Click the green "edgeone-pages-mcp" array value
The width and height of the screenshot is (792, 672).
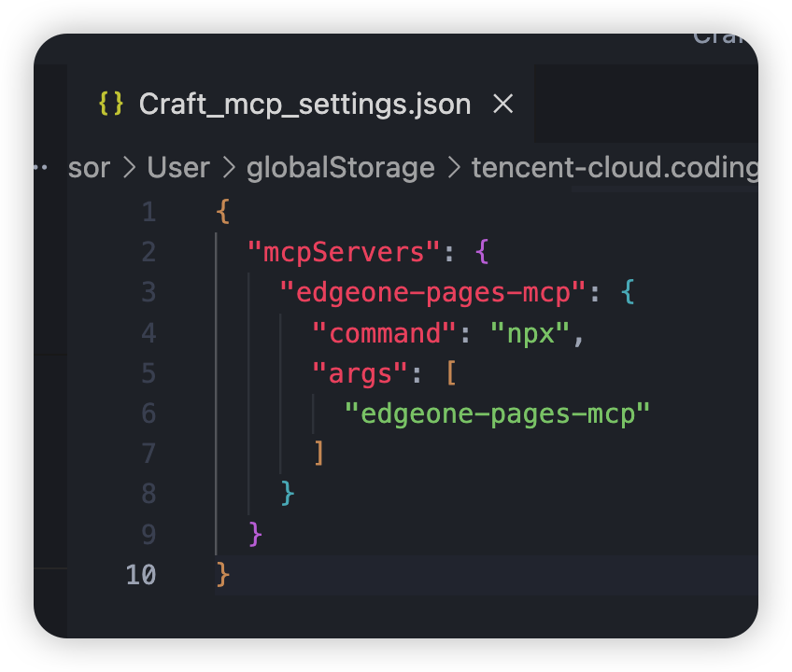[x=496, y=413]
